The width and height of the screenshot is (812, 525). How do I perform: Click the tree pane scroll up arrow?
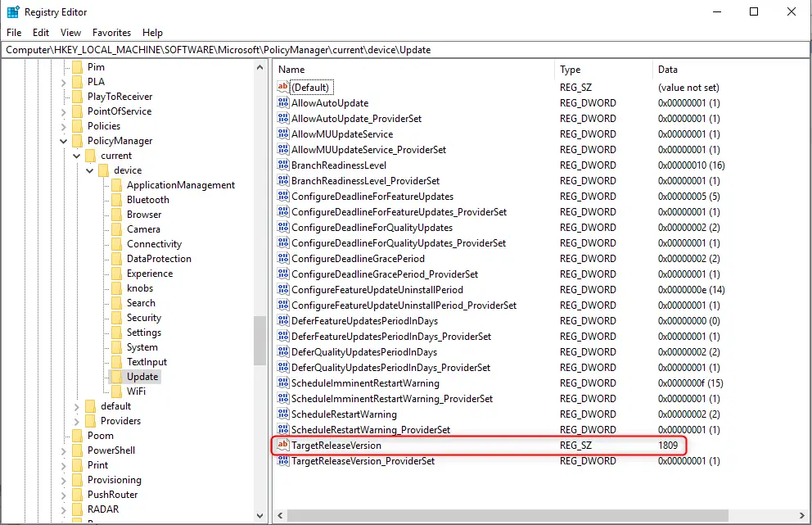click(x=260, y=67)
